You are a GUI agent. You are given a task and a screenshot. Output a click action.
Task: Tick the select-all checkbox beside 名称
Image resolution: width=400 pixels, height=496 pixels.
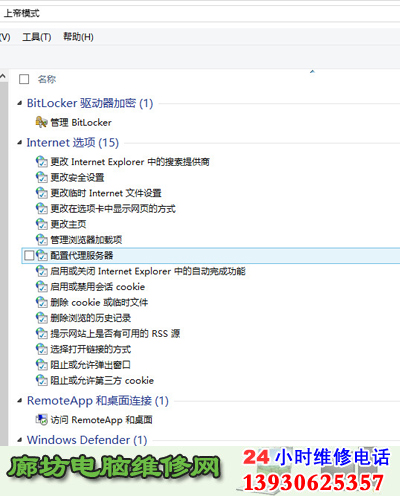24,79
